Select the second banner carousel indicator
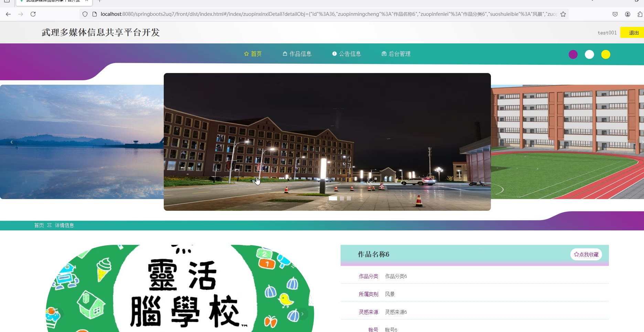This screenshot has height=332, width=644. pos(342,198)
